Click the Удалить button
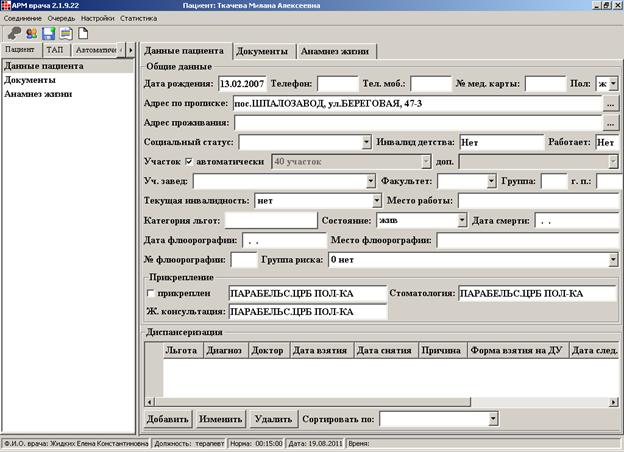Image resolution: width=624 pixels, height=452 pixels. 273,419
